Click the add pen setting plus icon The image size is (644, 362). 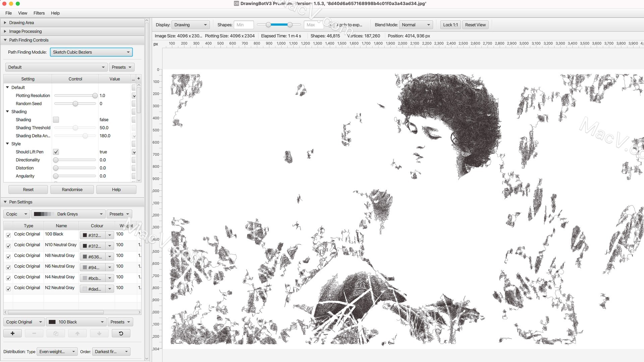click(12, 333)
